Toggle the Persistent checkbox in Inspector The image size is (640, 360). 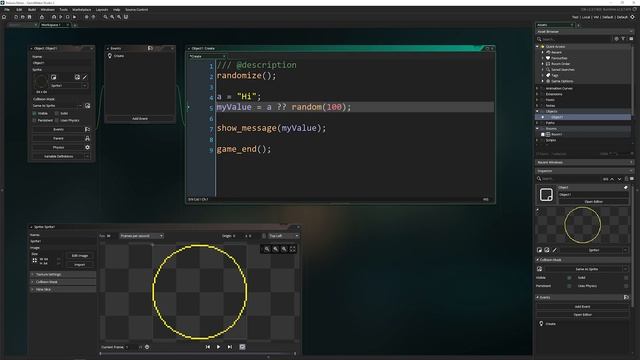pos(569,286)
